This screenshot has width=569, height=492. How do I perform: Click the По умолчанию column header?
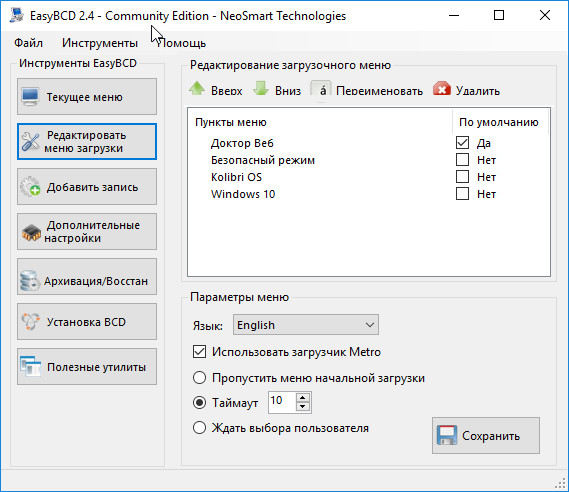(x=500, y=122)
